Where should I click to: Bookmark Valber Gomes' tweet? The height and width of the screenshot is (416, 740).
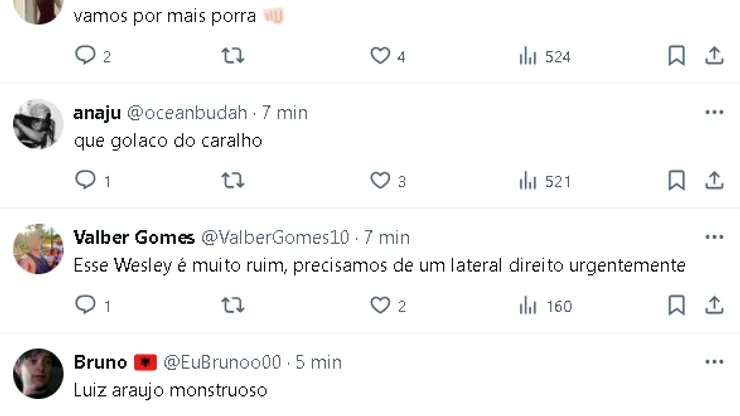pyautogui.click(x=677, y=305)
